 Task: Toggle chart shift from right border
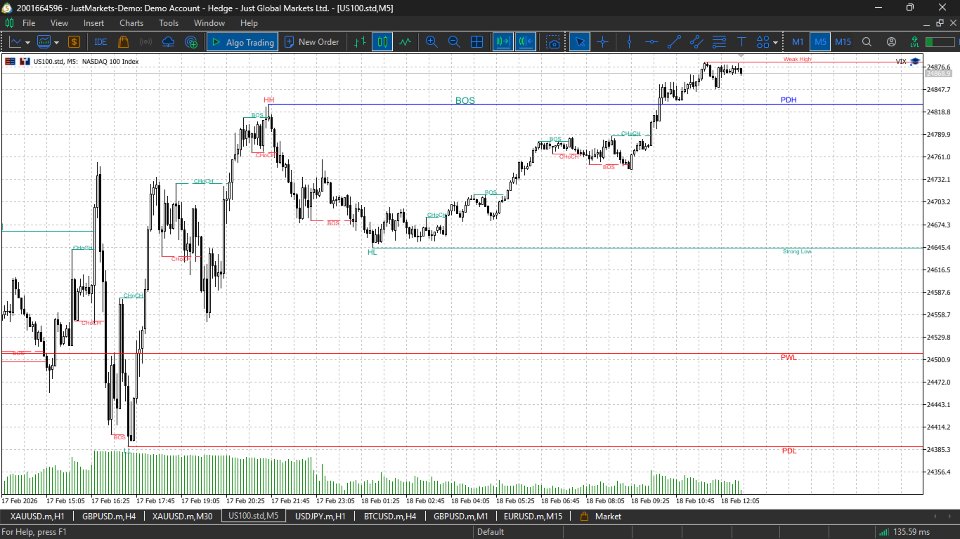point(525,42)
